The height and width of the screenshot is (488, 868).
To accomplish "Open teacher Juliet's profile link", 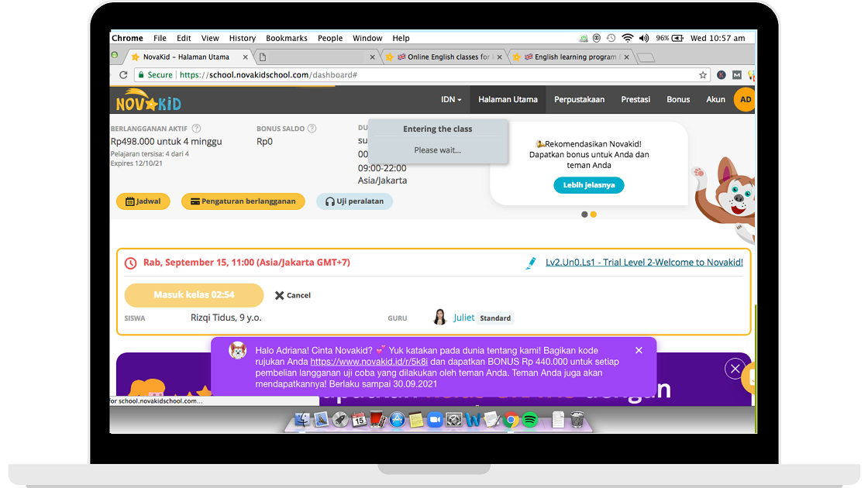I will coord(464,318).
